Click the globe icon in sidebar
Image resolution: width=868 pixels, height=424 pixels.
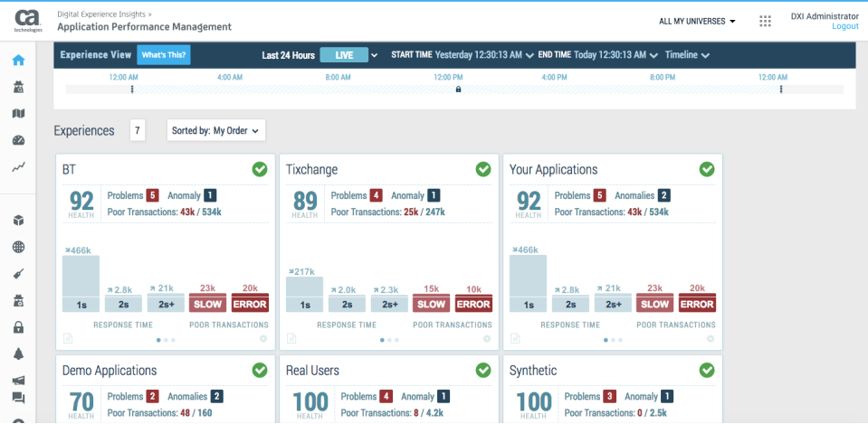tap(18, 247)
